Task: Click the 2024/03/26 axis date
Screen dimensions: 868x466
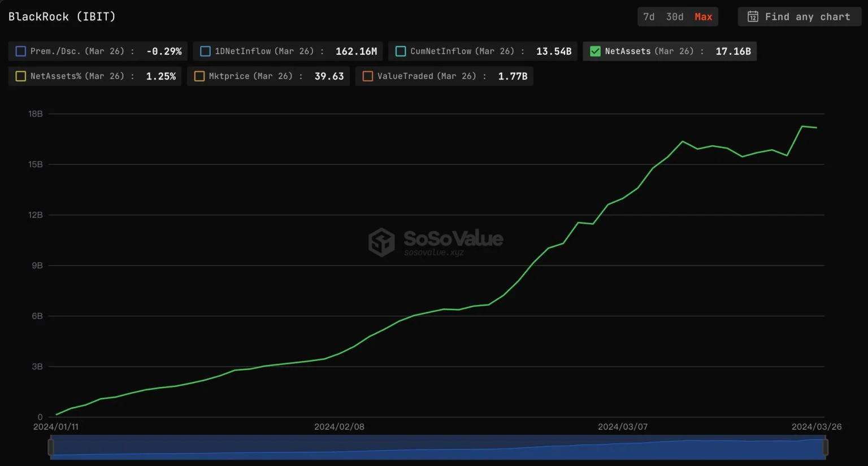Action: point(817,427)
